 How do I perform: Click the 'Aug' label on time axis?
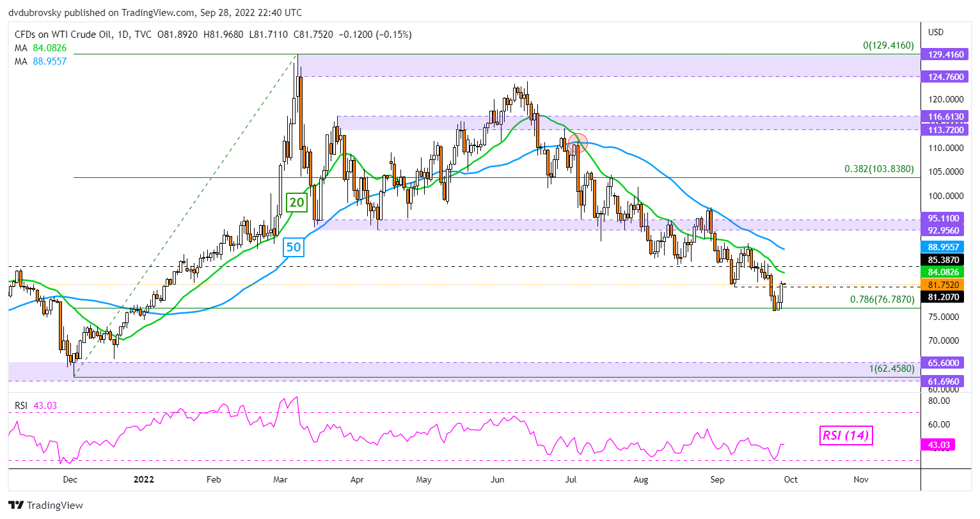[x=641, y=479]
